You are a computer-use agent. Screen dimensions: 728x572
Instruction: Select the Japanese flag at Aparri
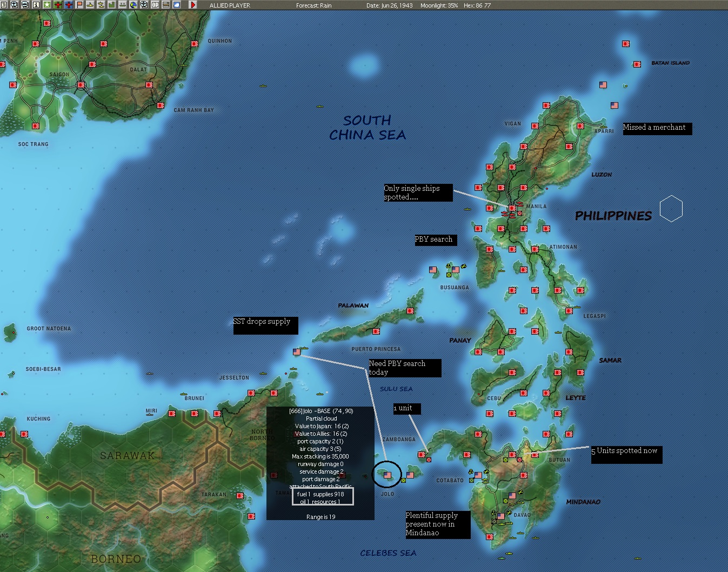click(580, 126)
